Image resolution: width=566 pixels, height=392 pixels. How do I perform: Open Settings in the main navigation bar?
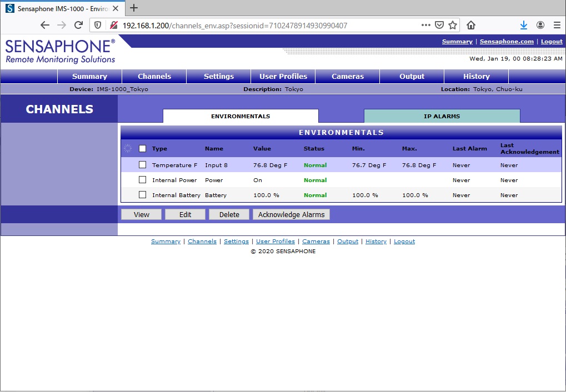(x=219, y=76)
